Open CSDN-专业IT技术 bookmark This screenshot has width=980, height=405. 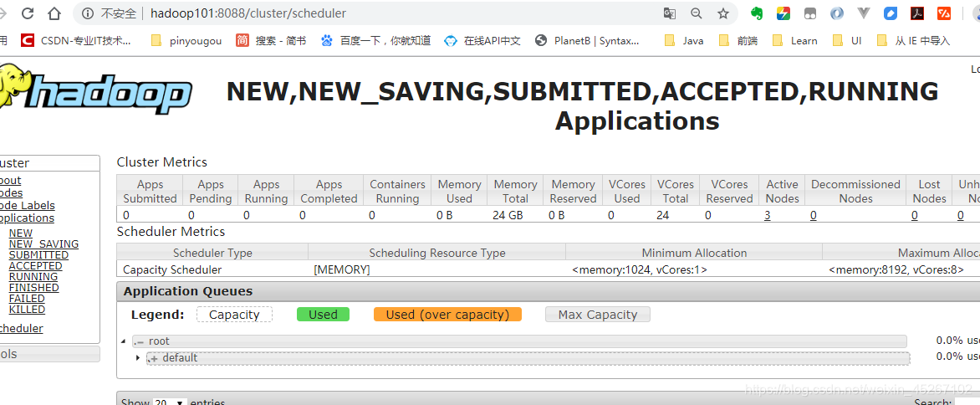[75, 41]
